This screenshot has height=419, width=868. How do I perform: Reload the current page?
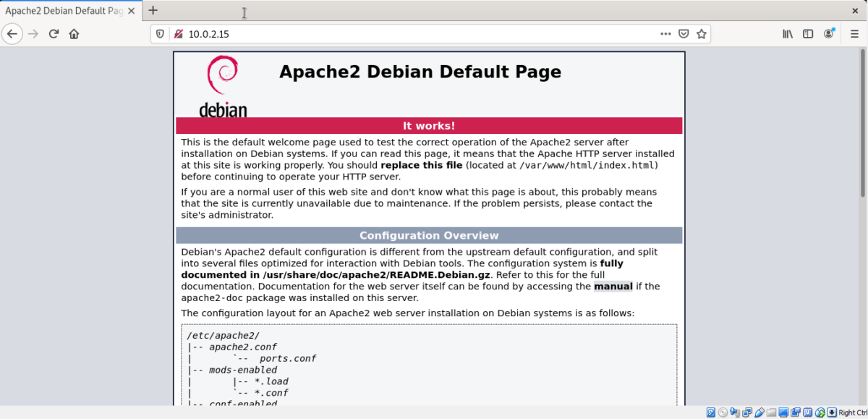coord(54,34)
